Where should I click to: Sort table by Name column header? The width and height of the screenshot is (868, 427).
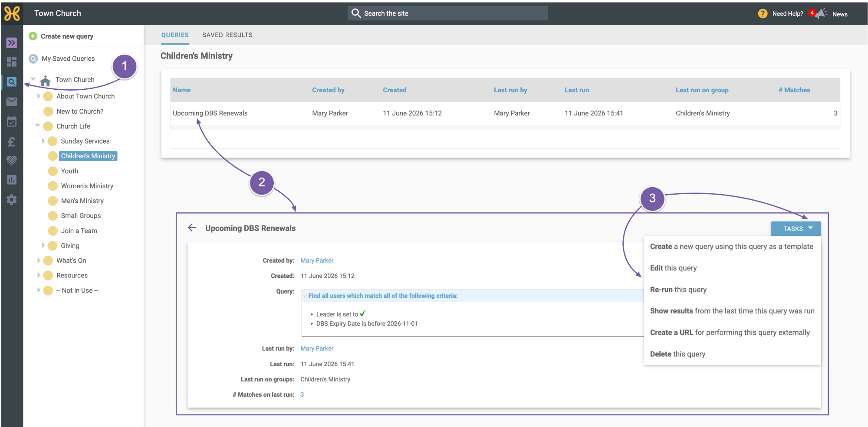[x=181, y=90]
